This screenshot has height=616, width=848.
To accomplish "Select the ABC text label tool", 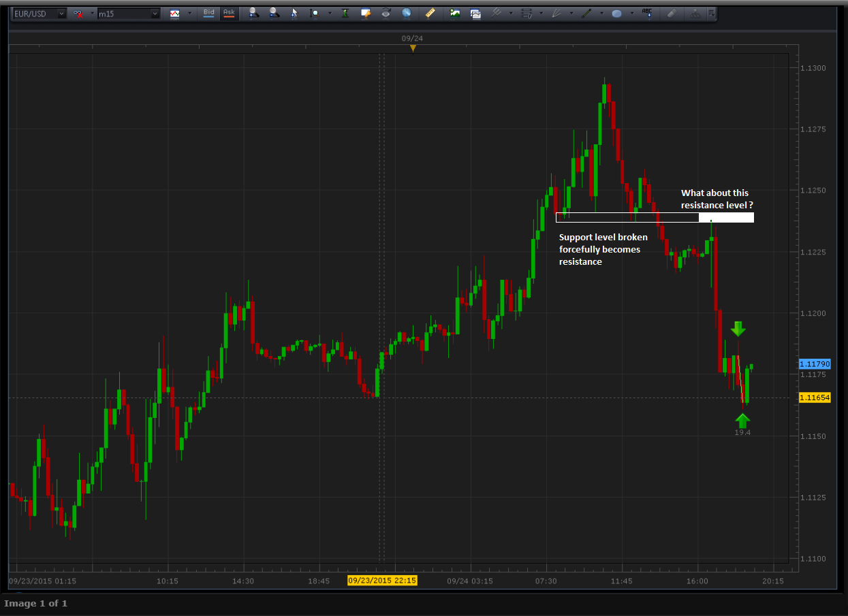I will [647, 12].
